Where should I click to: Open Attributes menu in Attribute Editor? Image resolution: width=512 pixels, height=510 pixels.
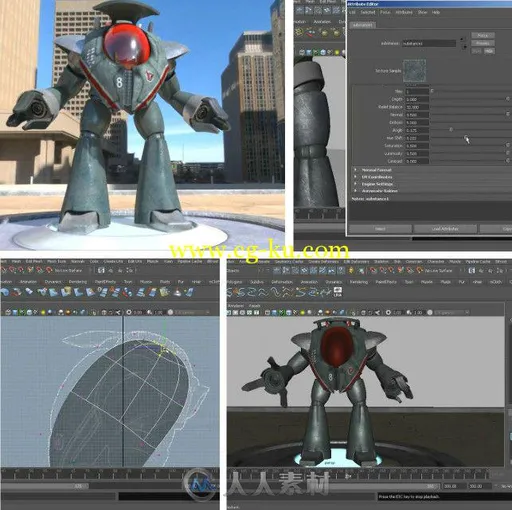(x=404, y=12)
